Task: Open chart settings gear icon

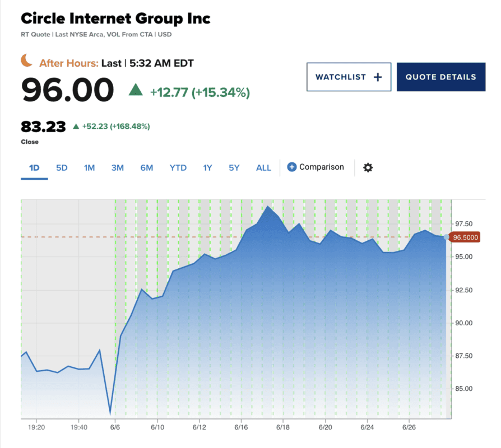Action: click(368, 167)
